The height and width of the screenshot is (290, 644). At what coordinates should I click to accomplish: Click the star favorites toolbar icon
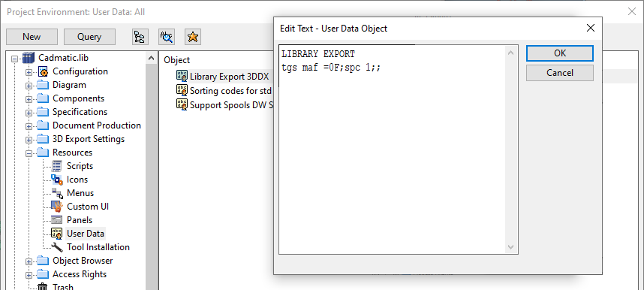coord(193,37)
